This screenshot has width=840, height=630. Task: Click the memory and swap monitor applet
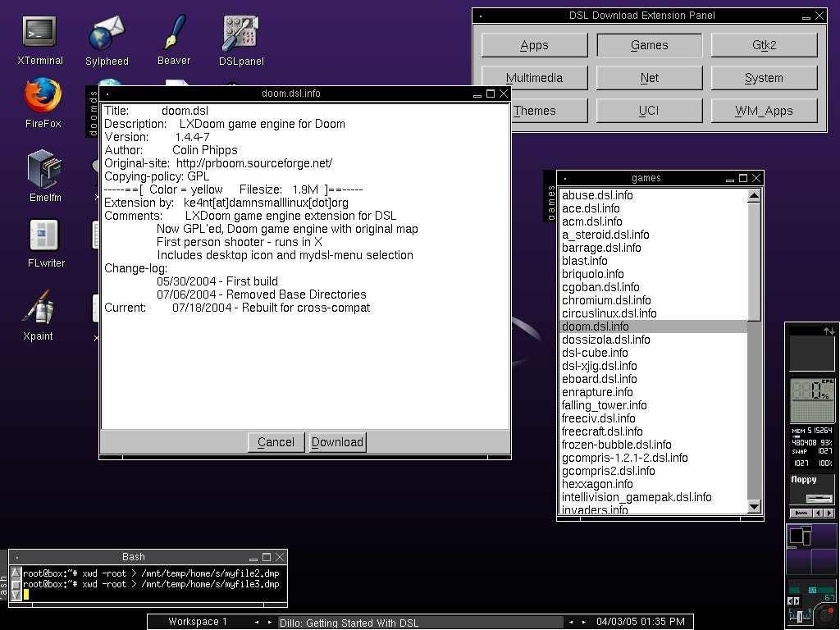tap(812, 447)
